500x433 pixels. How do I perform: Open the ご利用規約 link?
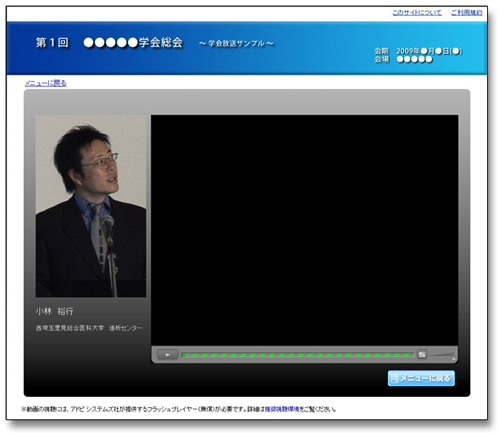coord(467,13)
